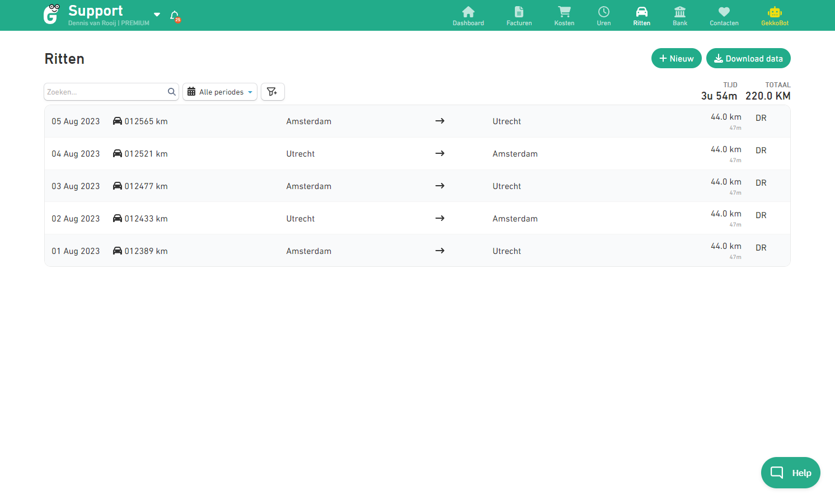Click 01 Aug 2023 date text
The height and width of the screenshot is (504, 835).
76,251
